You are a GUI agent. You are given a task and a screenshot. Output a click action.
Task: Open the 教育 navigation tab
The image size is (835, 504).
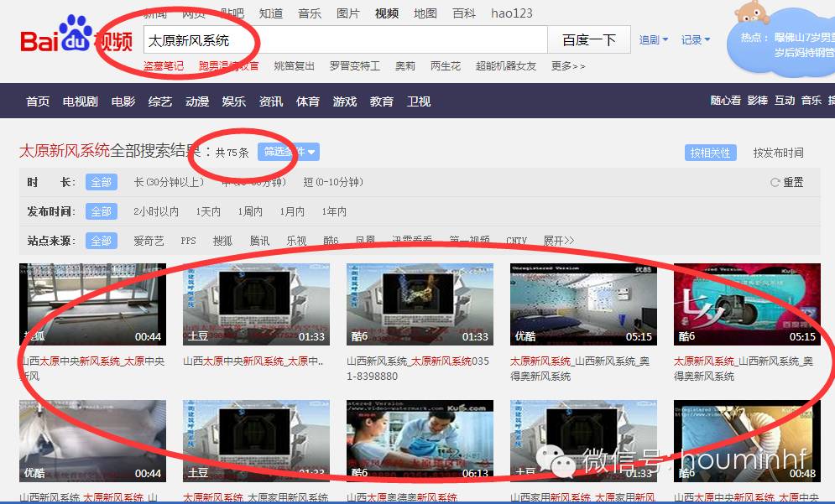[382, 101]
